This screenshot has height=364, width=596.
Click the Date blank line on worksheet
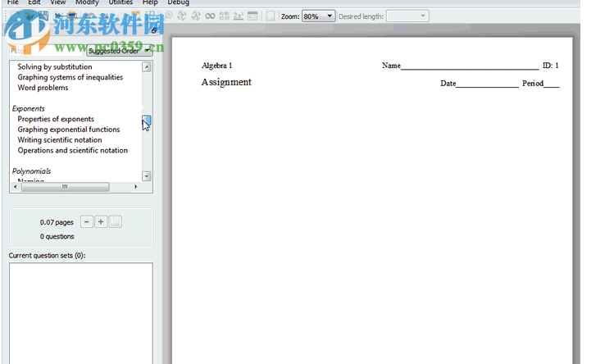click(x=488, y=85)
